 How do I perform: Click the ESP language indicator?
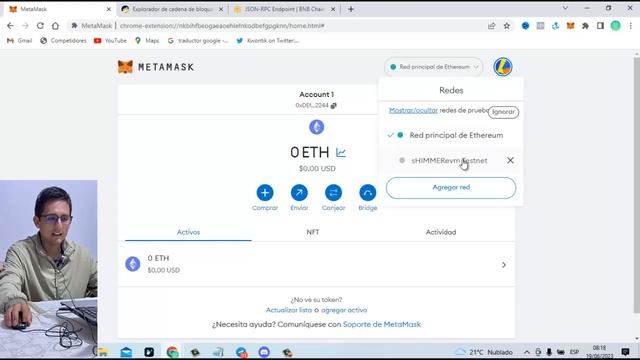[x=574, y=352]
